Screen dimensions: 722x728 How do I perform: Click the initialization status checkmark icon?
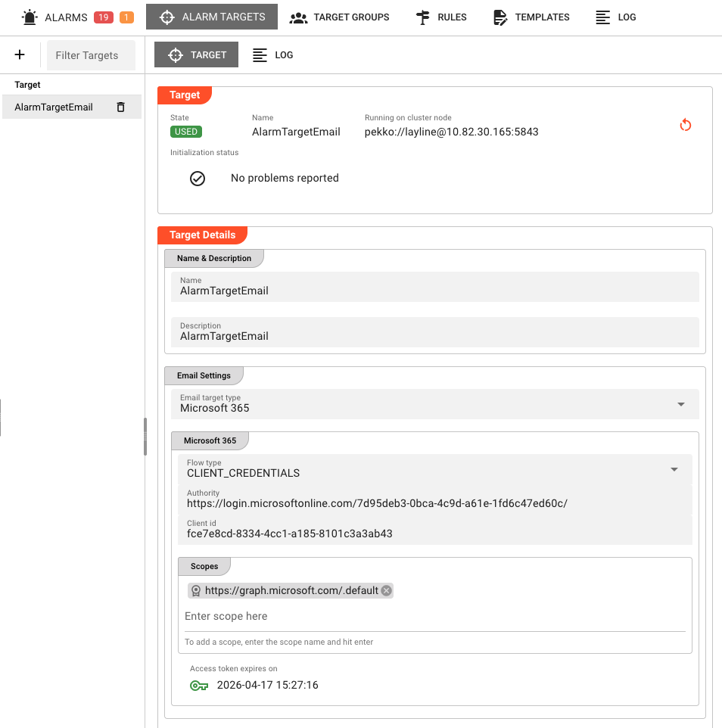tap(198, 179)
